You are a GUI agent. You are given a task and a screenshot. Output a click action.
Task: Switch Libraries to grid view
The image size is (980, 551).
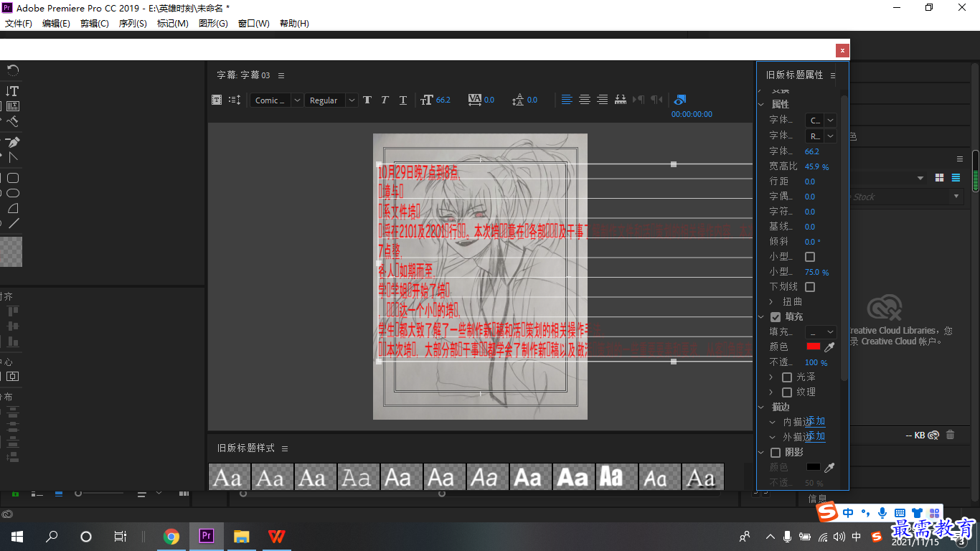click(940, 178)
